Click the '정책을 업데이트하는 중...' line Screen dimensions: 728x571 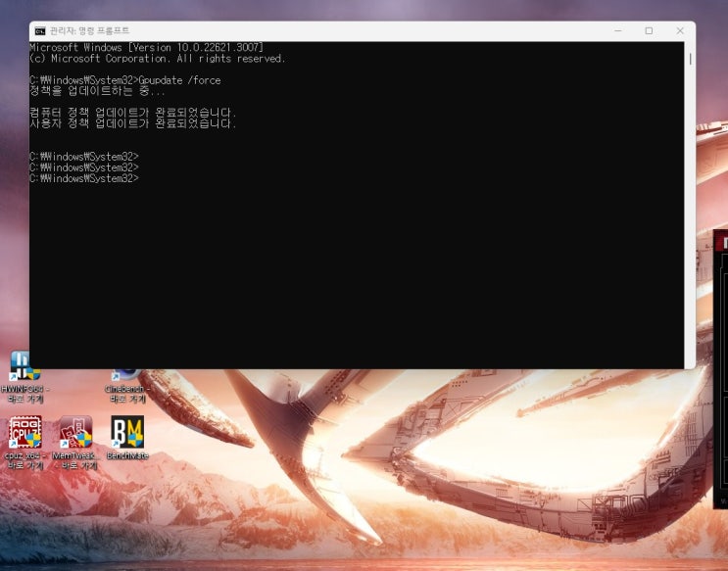pyautogui.click(x=97, y=91)
